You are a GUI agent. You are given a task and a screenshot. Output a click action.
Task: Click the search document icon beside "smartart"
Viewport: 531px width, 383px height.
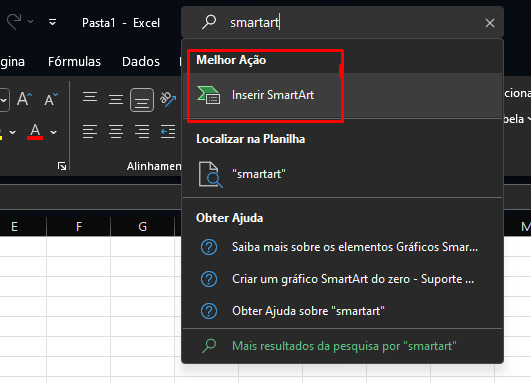click(x=210, y=174)
